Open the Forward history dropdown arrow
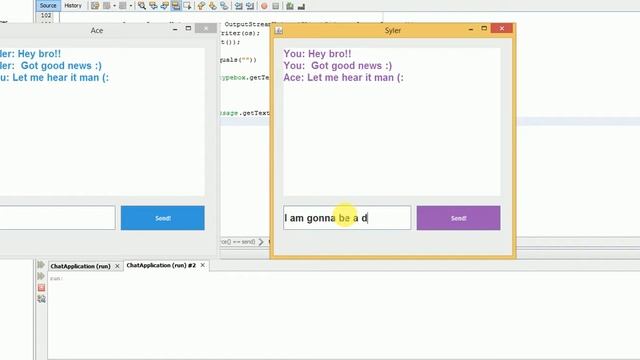This screenshot has width=640, height=360. pyautogui.click(x=131, y=6)
